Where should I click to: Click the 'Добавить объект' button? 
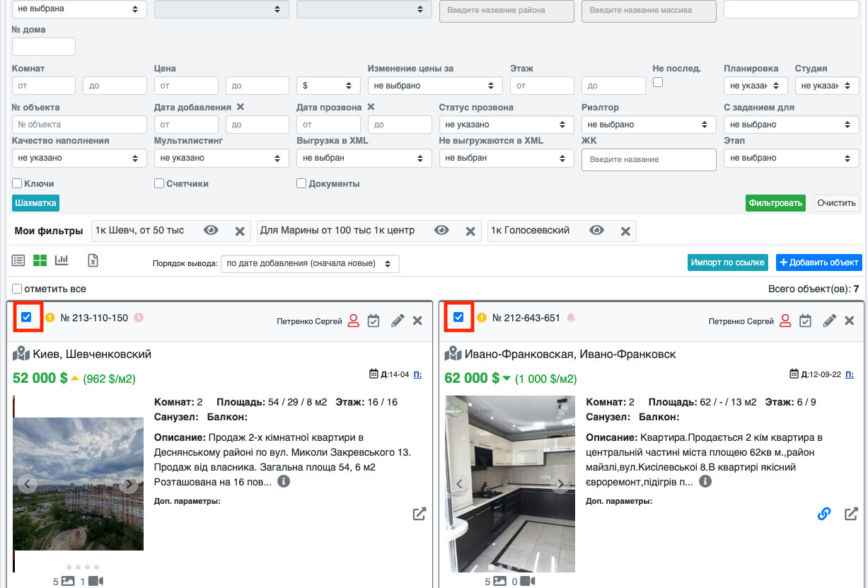coord(818,263)
